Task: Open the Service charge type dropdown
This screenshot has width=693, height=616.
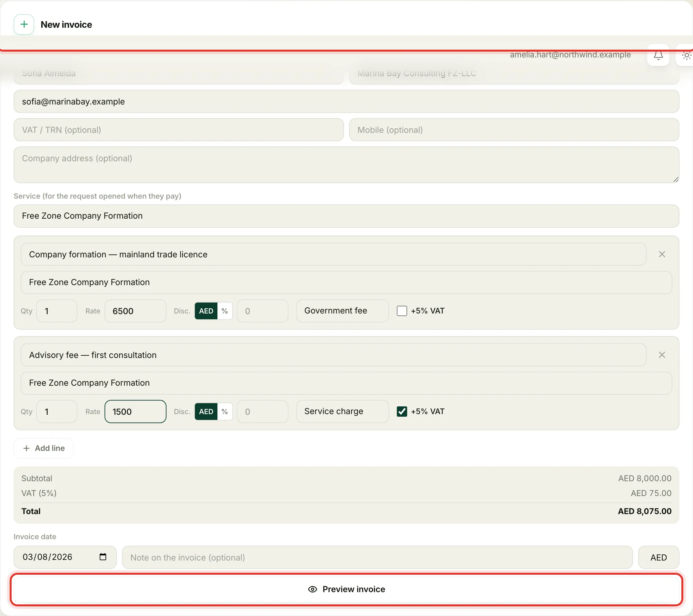Action: pos(342,411)
